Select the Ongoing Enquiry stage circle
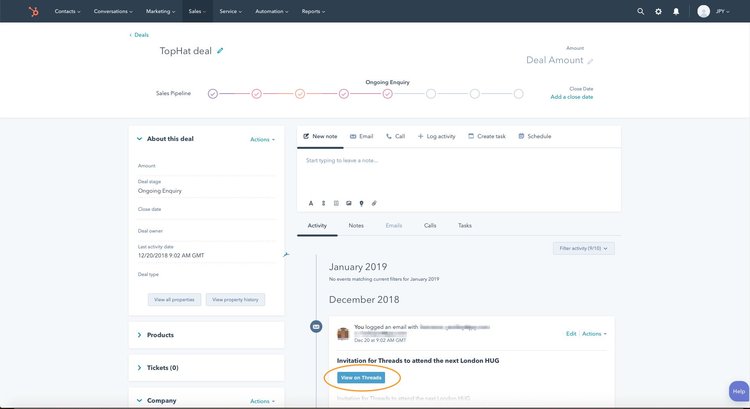The height and width of the screenshot is (409, 750). tap(387, 93)
